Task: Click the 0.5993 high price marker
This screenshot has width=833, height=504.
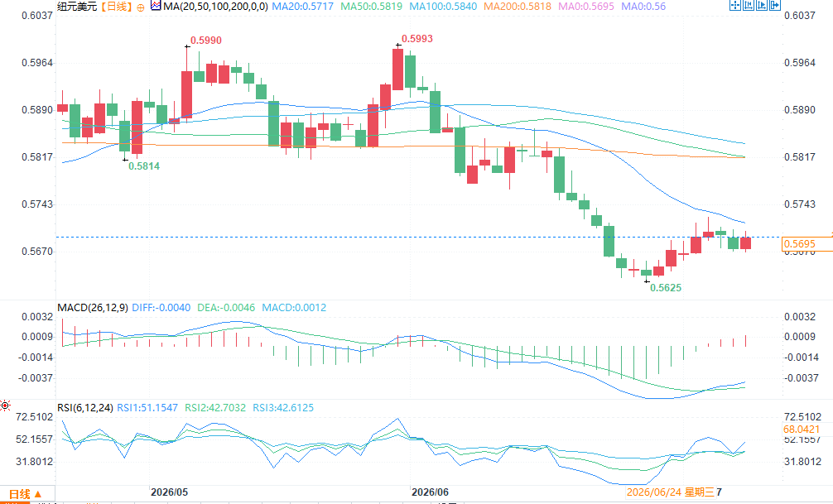Action: [x=417, y=39]
